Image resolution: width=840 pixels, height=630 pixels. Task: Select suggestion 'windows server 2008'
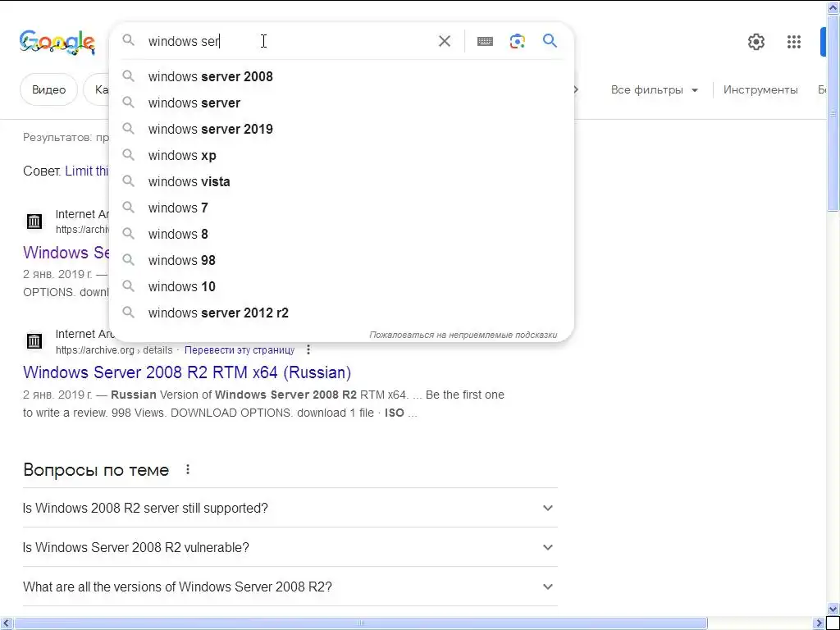tap(341, 76)
